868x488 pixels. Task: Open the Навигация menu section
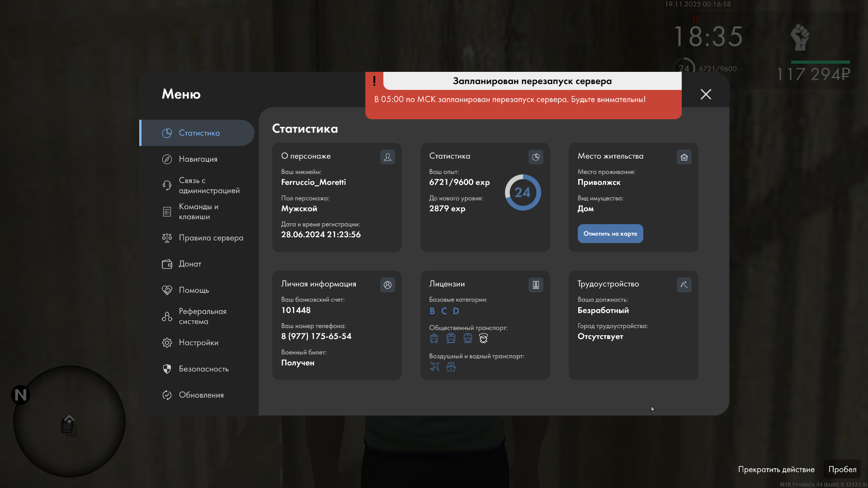pos(198,159)
